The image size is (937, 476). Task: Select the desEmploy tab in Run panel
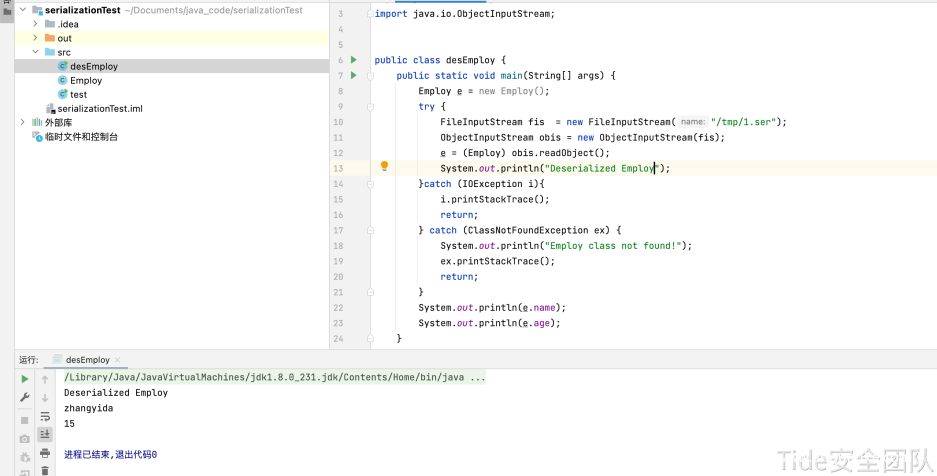(x=88, y=359)
